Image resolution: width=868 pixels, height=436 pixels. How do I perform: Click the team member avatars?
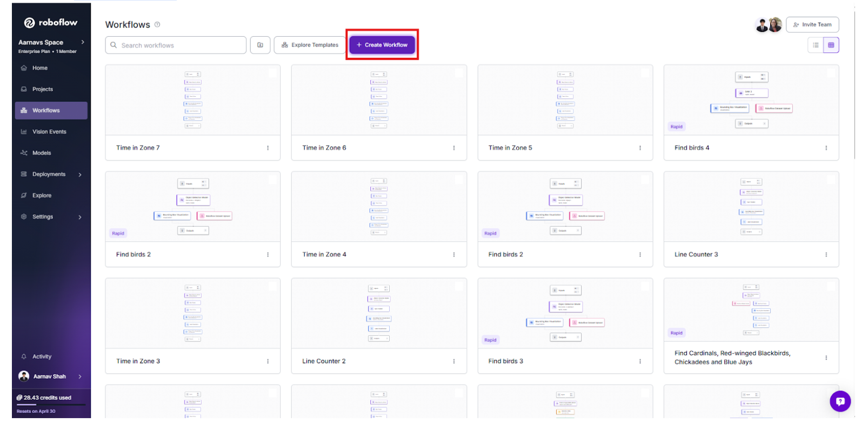coord(769,25)
